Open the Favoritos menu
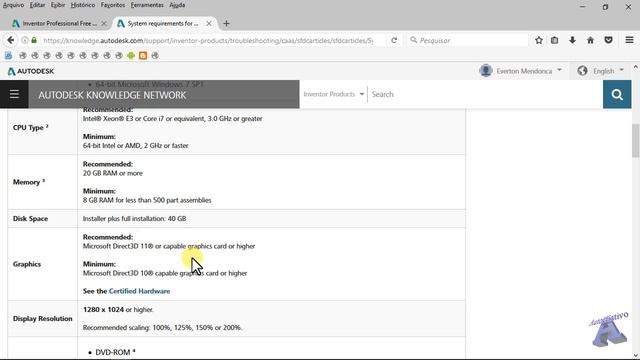The image size is (640, 360). tap(113, 5)
